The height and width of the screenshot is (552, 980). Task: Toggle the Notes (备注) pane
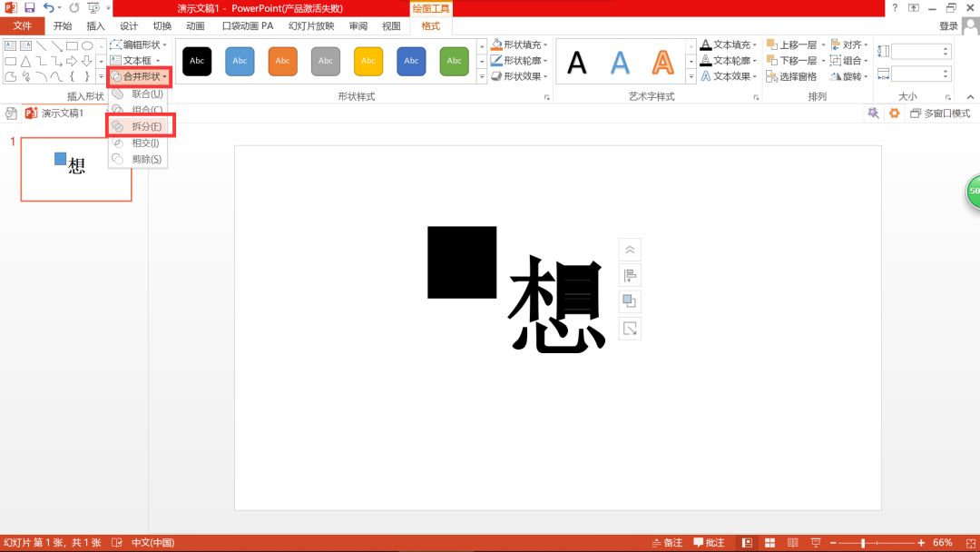pos(668,543)
